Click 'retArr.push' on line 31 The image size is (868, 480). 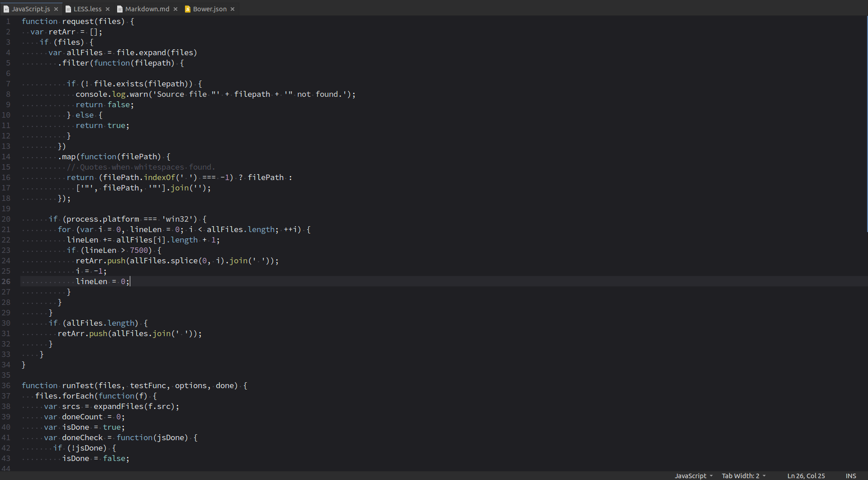[82, 333]
